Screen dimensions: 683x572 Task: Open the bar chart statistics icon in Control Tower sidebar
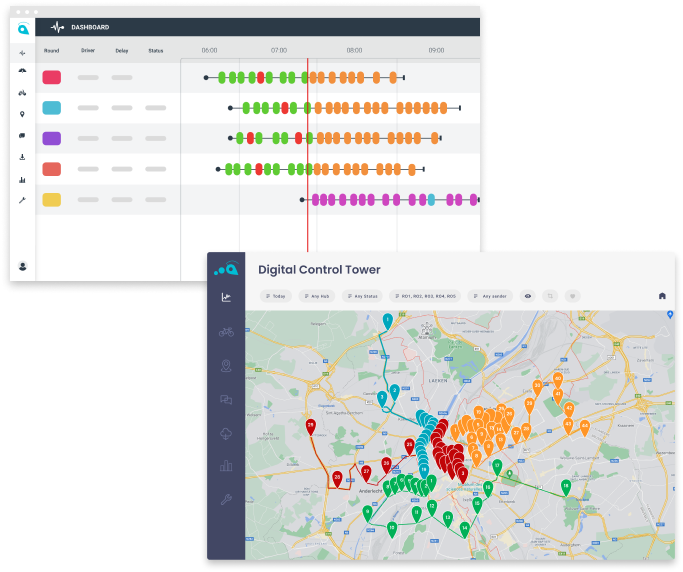coord(226,465)
